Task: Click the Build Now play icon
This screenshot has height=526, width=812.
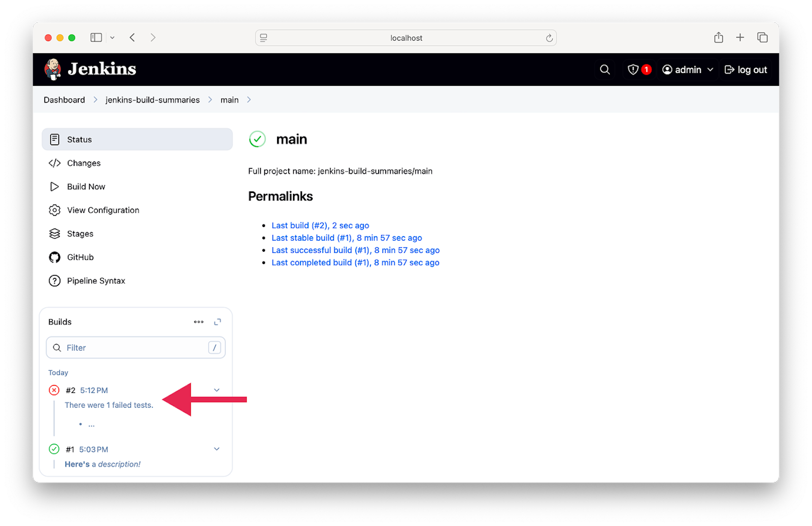Action: (x=54, y=186)
